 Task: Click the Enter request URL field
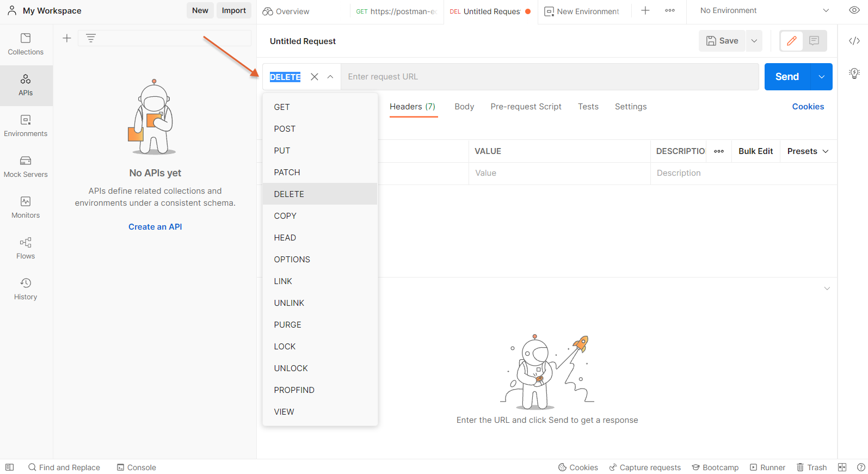click(x=550, y=77)
